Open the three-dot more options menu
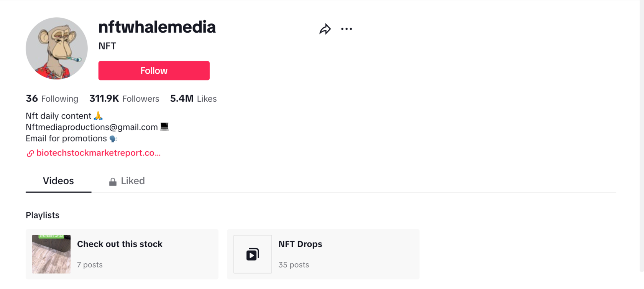Viewport: 644px width, 289px height. [347, 29]
